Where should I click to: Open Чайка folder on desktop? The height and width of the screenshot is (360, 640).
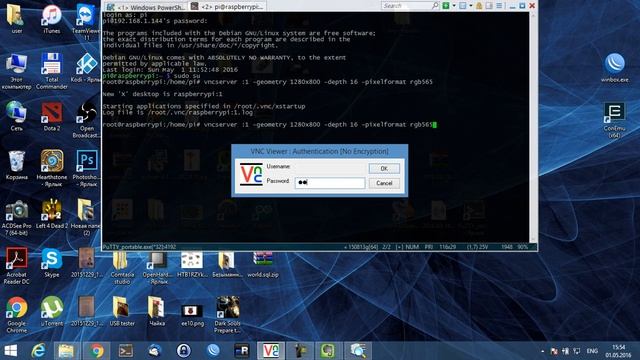coord(157,311)
